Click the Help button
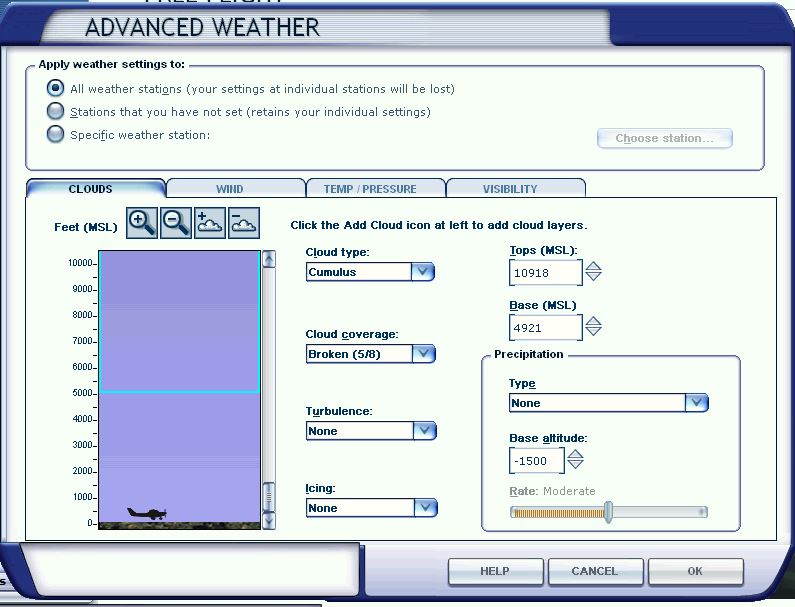The width and height of the screenshot is (795, 607). [x=495, y=572]
